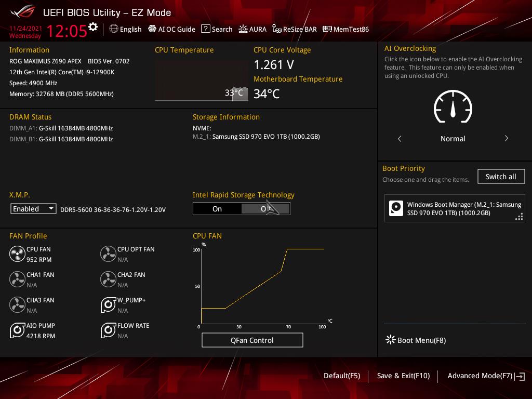Open the X.M.P. Enabled dropdown

click(33, 209)
